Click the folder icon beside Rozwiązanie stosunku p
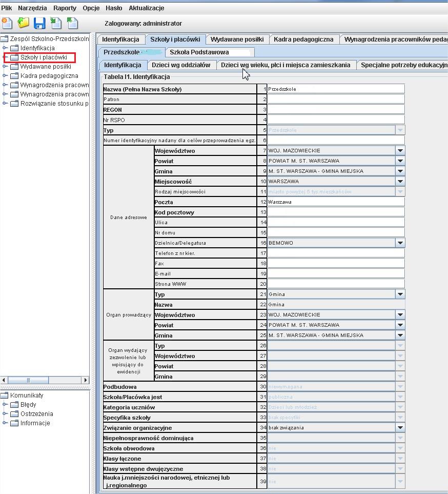This screenshot has height=494, width=448. click(x=14, y=103)
